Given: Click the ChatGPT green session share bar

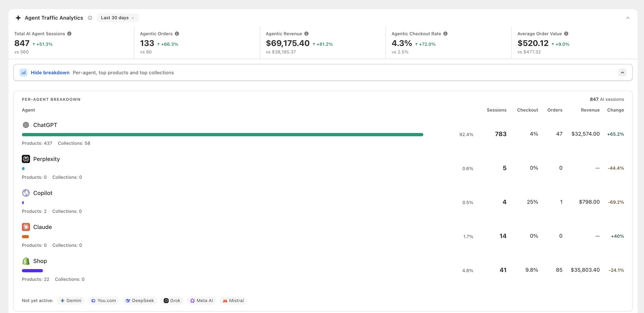Looking at the screenshot, I should tap(223, 135).
